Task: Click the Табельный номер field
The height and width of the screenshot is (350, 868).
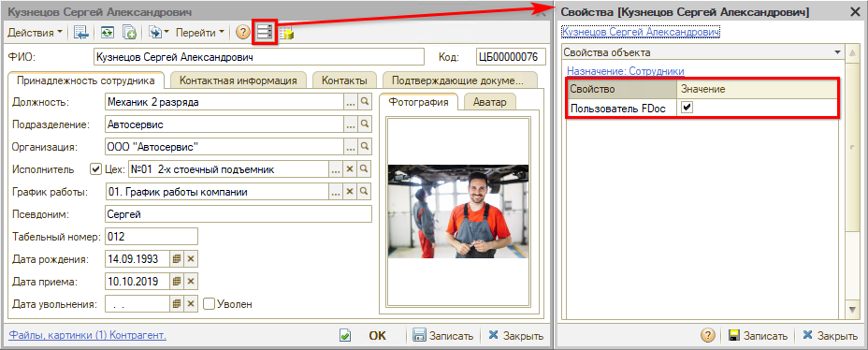Action: click(152, 237)
